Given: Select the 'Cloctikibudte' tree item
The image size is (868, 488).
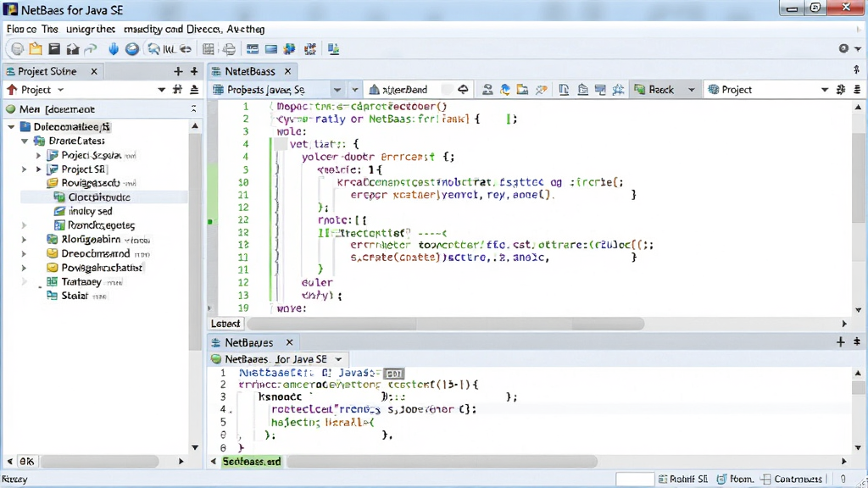Looking at the screenshot, I should pos(99,197).
